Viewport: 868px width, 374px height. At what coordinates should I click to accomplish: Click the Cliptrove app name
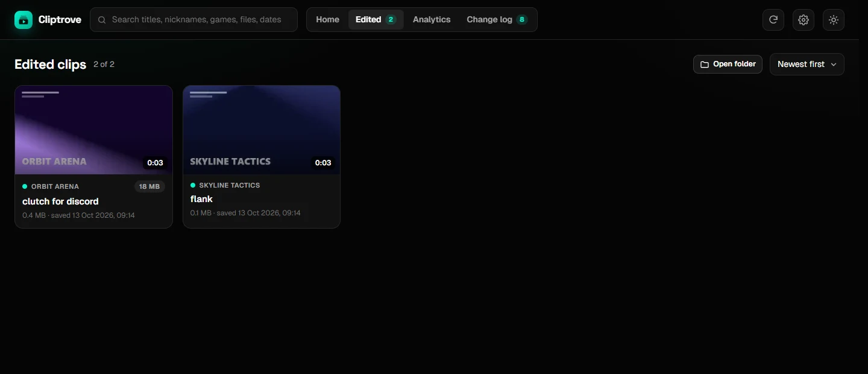click(60, 20)
